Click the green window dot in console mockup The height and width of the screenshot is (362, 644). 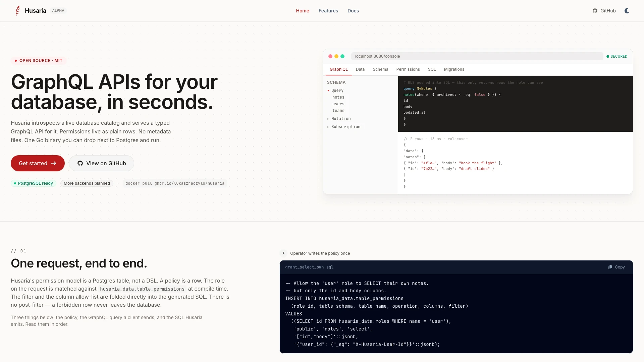pyautogui.click(x=342, y=56)
